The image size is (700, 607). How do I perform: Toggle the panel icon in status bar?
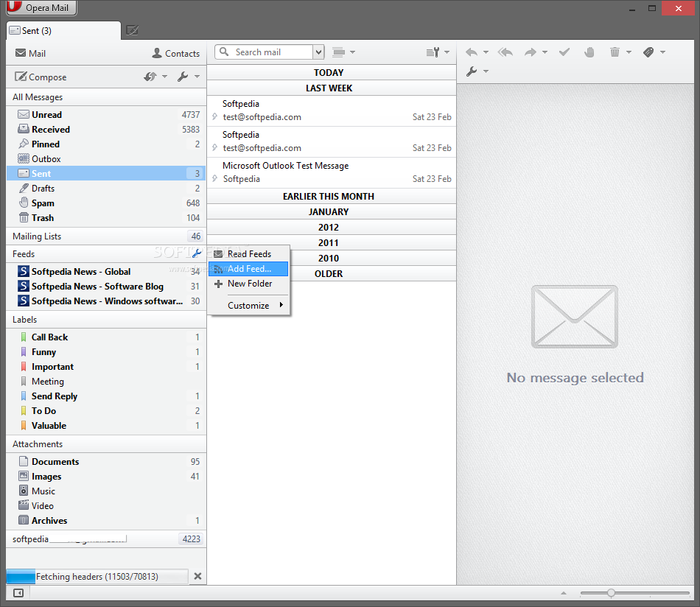[18, 593]
